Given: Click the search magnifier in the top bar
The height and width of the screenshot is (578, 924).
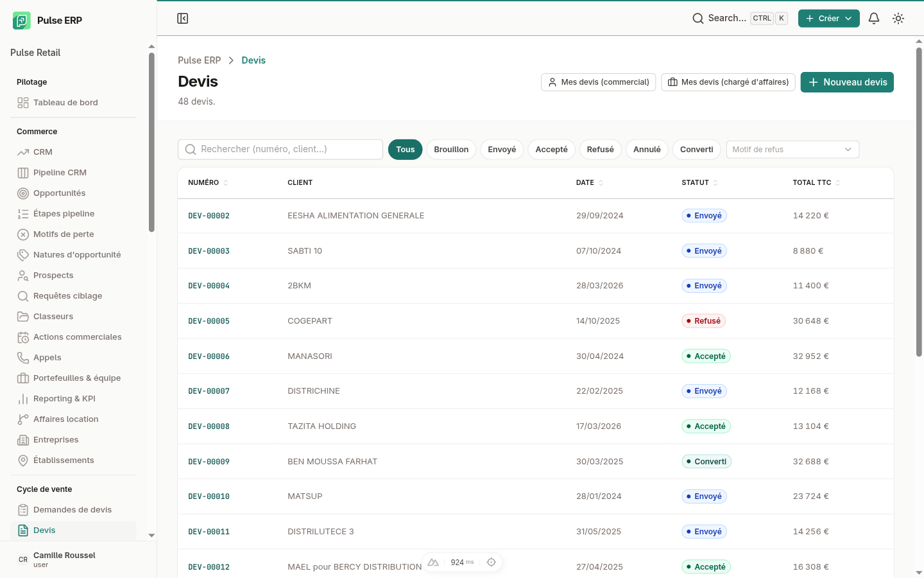Looking at the screenshot, I should 698,19.
